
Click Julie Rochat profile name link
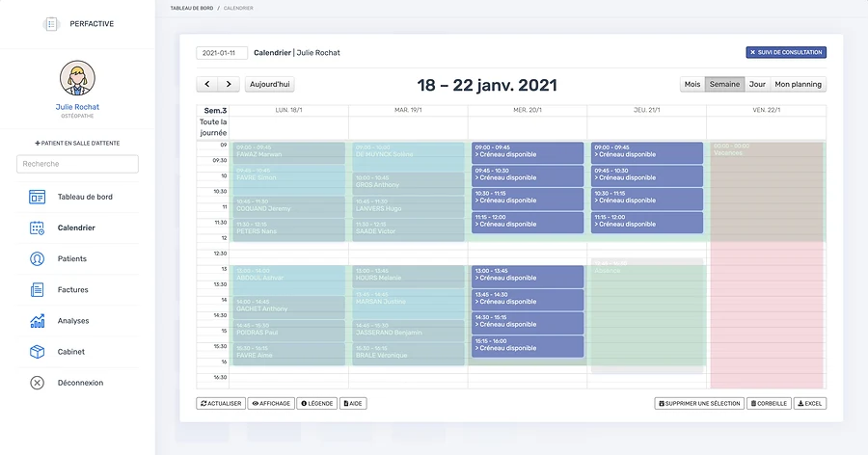tap(77, 107)
